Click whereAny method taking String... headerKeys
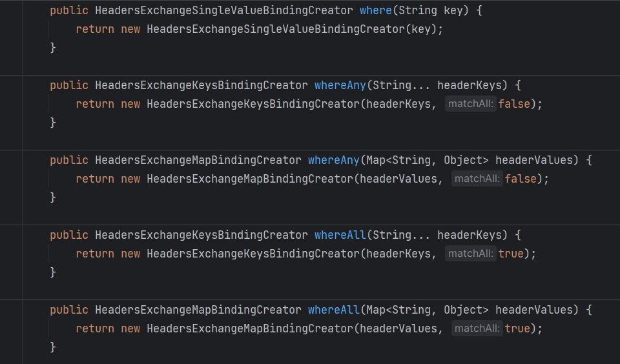Image resolution: width=620 pixels, height=364 pixels. tap(340, 85)
